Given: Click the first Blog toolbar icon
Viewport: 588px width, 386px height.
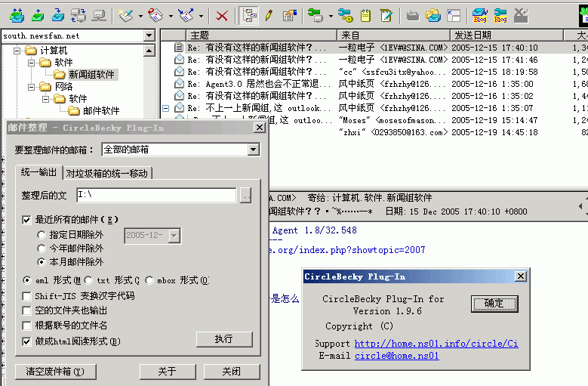Looking at the screenshot, I should [480, 15].
